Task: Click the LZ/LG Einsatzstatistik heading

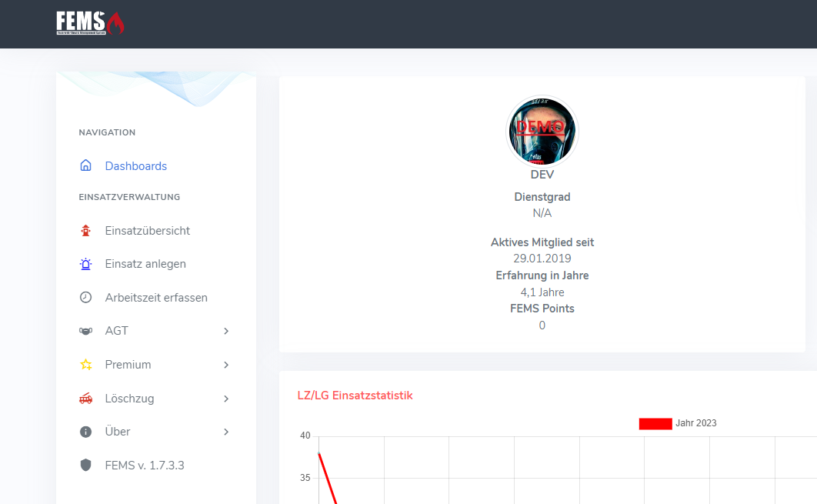Action: click(355, 396)
